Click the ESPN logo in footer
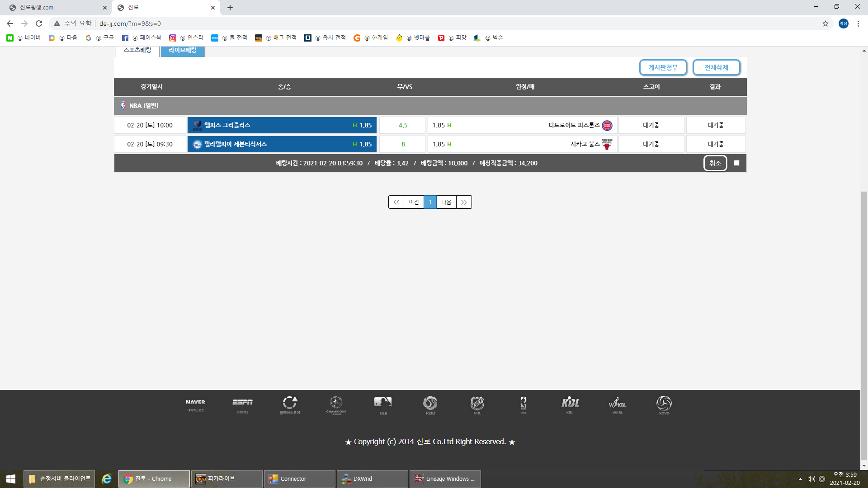 pyautogui.click(x=242, y=404)
